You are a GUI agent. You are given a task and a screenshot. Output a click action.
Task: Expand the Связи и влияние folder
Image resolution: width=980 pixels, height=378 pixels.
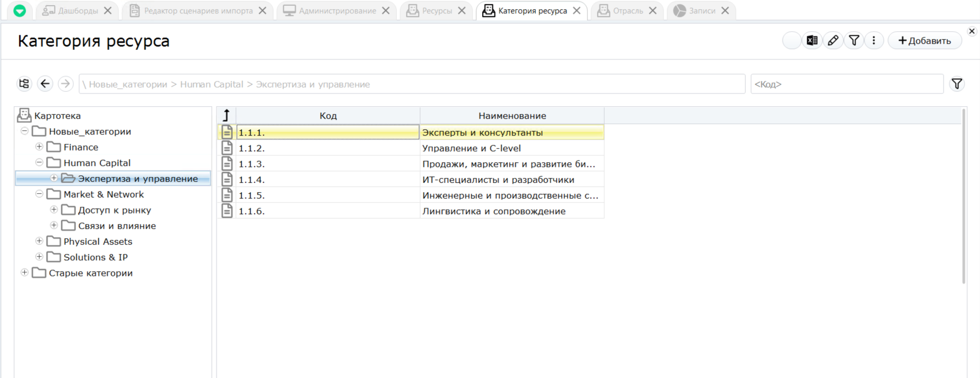54,225
